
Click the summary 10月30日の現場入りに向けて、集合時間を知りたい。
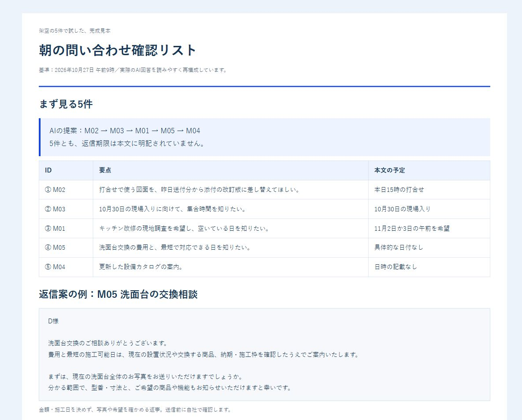pos(173,209)
